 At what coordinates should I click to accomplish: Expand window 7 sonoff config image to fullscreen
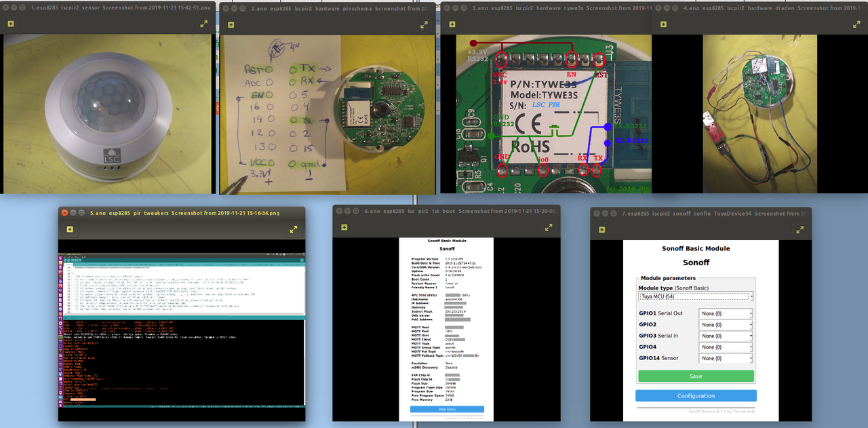coord(801,229)
